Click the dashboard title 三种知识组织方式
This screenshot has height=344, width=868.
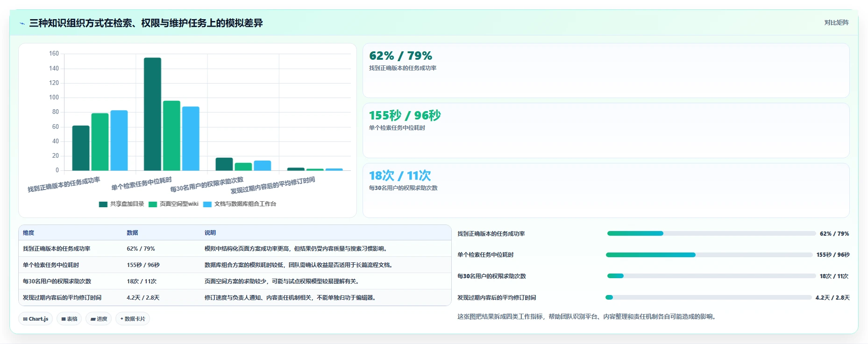[146, 23]
